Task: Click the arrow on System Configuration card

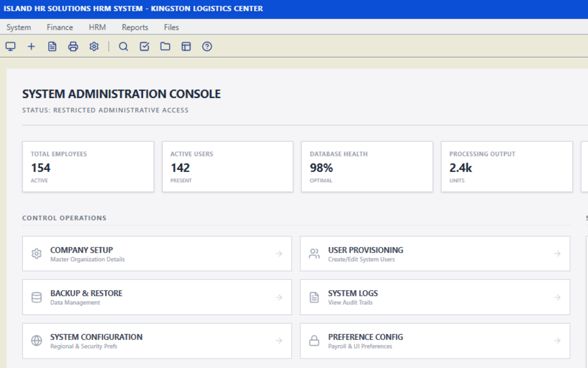Action: 279,340
